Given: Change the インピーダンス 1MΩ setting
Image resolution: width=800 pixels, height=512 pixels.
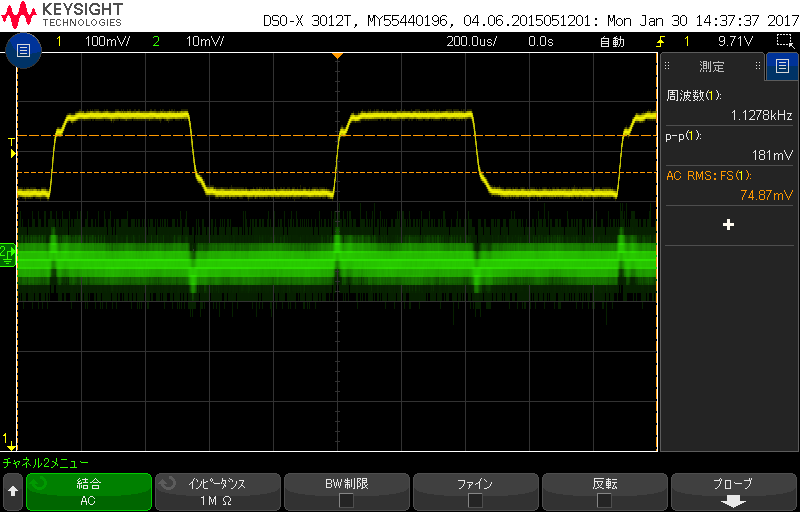Looking at the screenshot, I should (217, 492).
